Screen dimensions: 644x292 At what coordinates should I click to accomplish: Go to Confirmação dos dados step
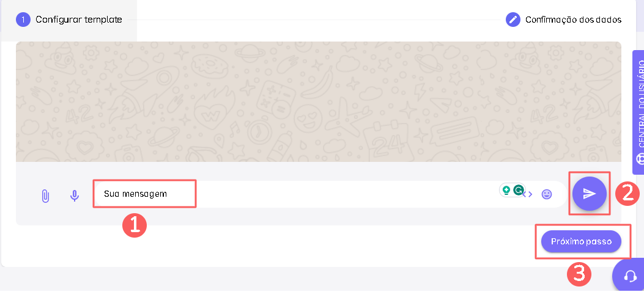point(573,20)
